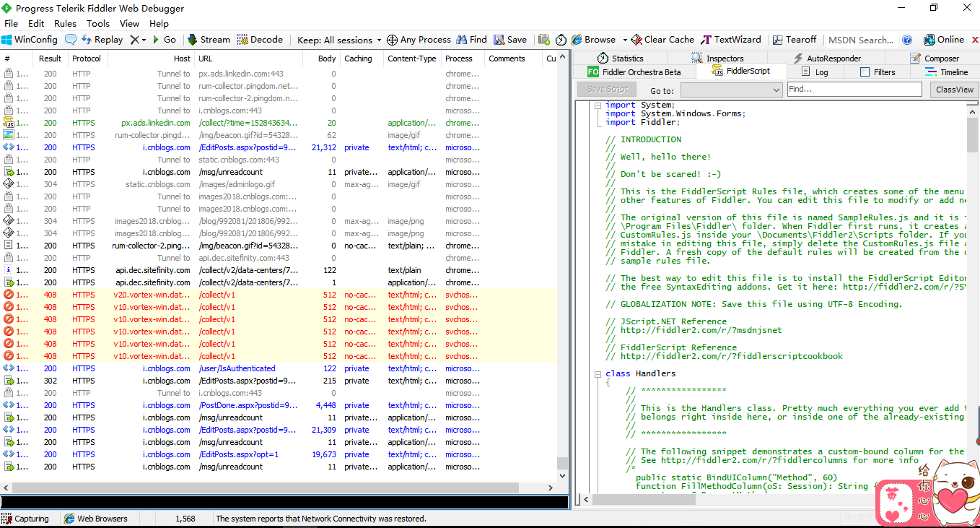The width and height of the screenshot is (980, 528).
Task: Open the File menu
Action: click(x=11, y=24)
